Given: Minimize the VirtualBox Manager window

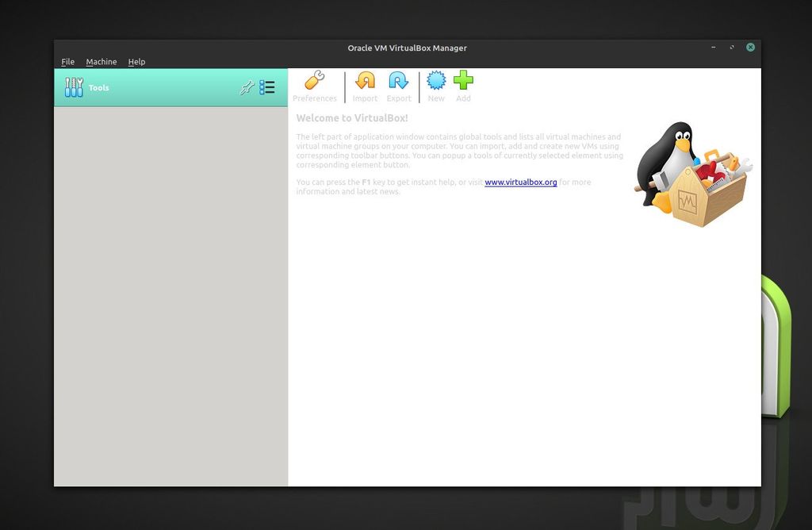Looking at the screenshot, I should (x=712, y=48).
